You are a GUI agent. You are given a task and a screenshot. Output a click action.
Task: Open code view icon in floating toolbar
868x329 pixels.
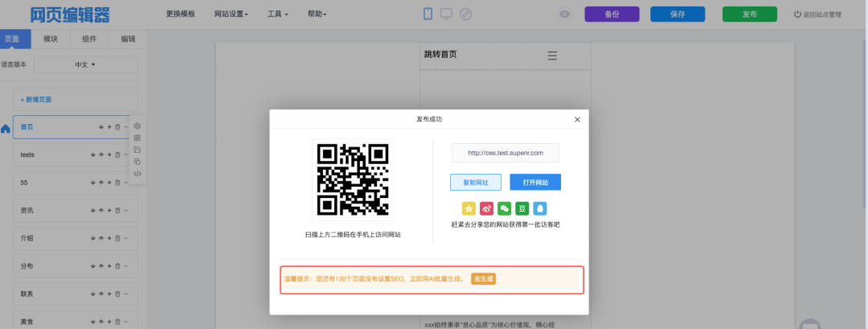137,174
